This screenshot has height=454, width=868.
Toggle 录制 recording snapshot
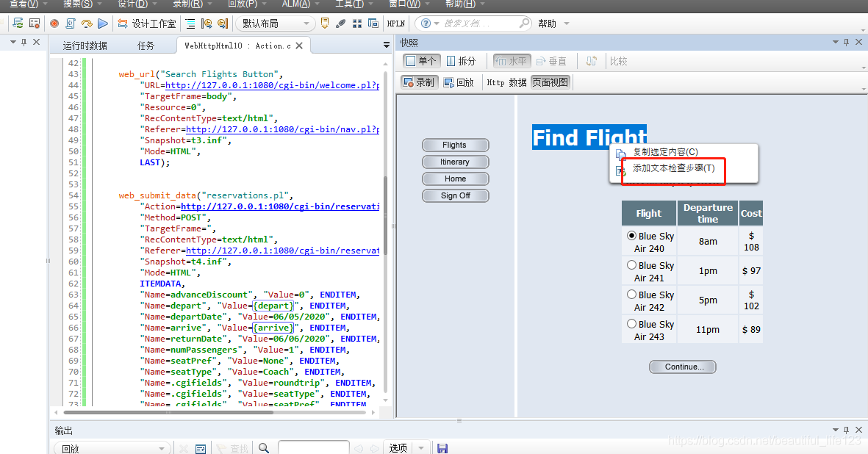(x=419, y=82)
